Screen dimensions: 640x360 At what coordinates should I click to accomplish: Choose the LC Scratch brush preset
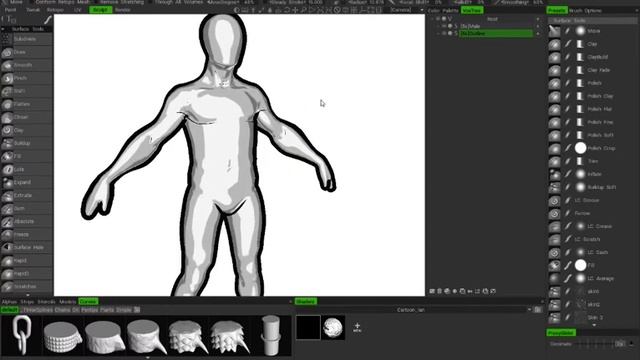pos(588,239)
